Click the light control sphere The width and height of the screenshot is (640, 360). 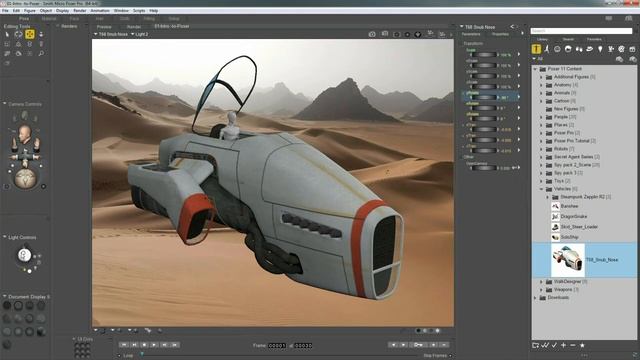point(24,255)
